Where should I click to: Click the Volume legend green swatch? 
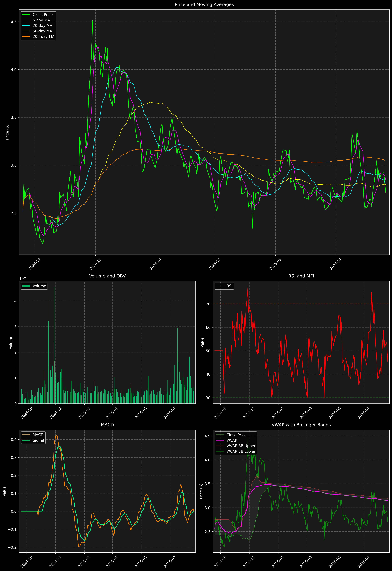pos(26,286)
